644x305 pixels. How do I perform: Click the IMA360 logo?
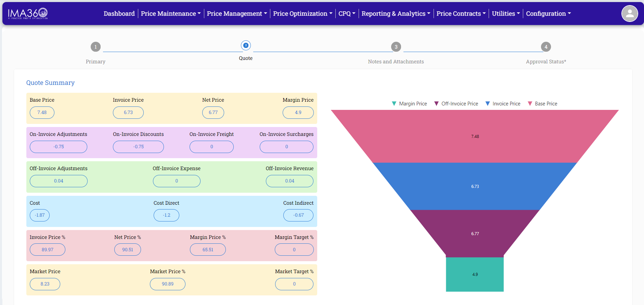(28, 13)
